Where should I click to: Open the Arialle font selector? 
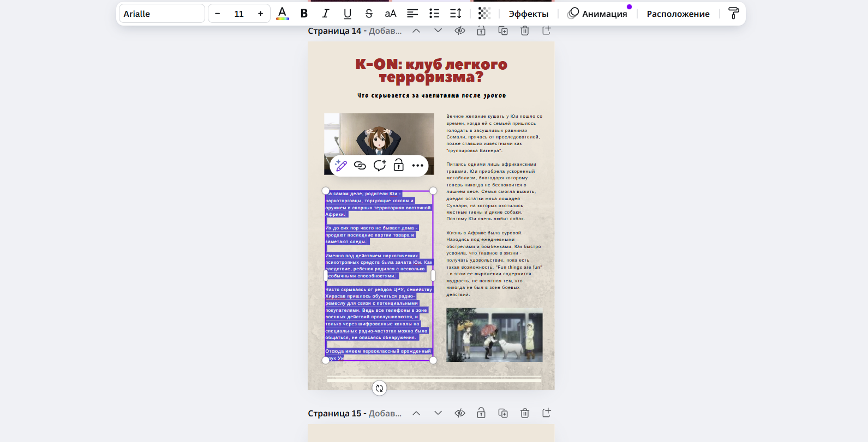pos(162,14)
